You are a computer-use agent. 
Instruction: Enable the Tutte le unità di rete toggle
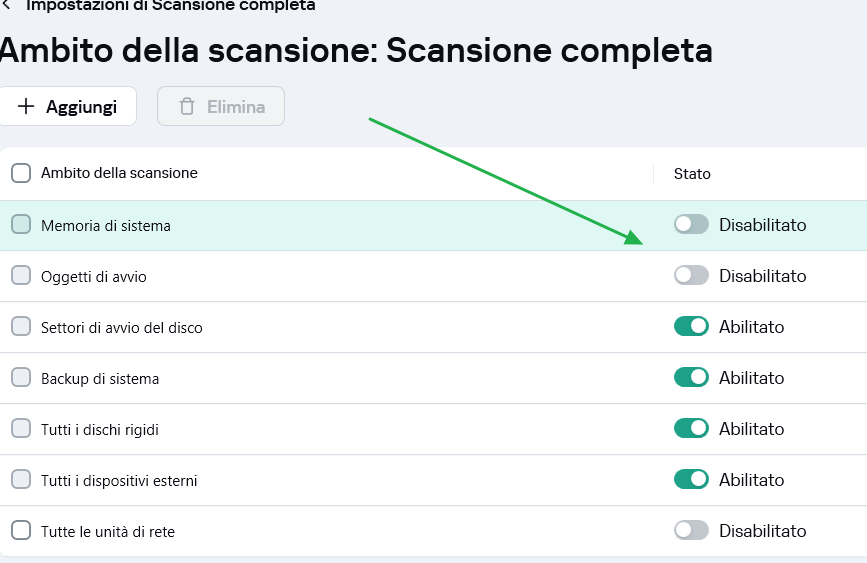691,530
